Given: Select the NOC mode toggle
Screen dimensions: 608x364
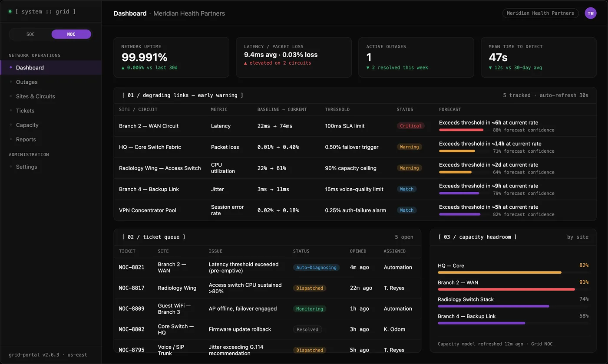Looking at the screenshot, I should coord(71,34).
